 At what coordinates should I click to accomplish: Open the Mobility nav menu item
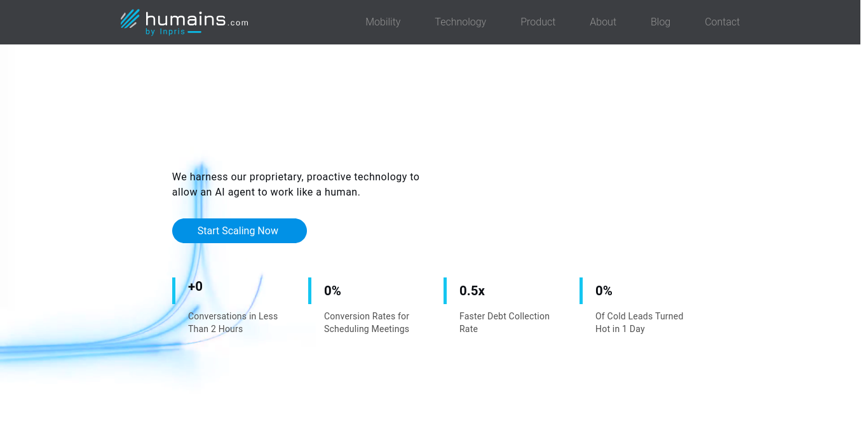point(383,22)
